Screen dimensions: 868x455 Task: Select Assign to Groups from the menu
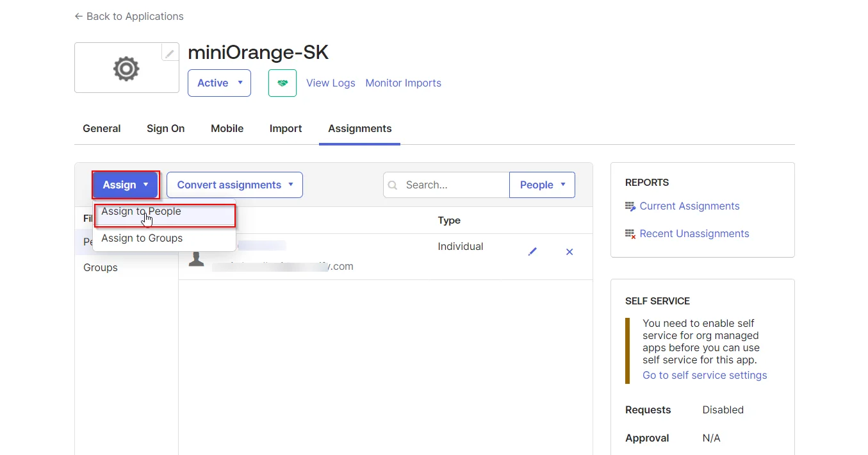(142, 238)
